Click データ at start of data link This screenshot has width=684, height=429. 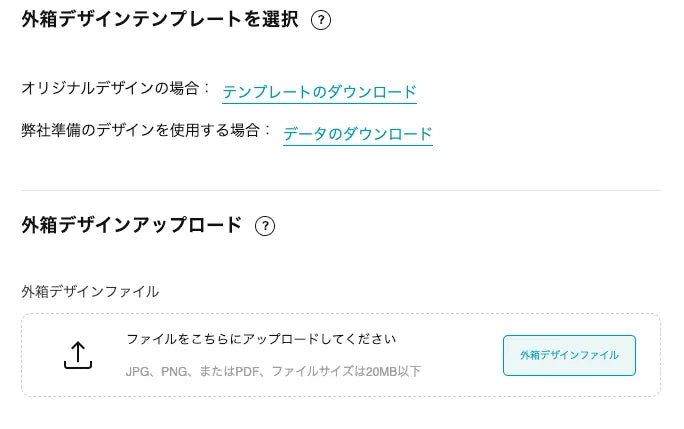[x=304, y=134]
